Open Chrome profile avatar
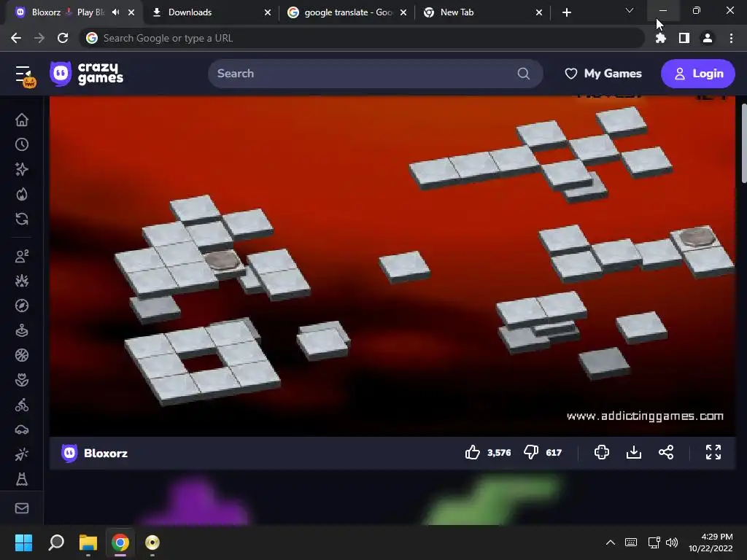Screen dimensions: 747x560 tap(708, 38)
